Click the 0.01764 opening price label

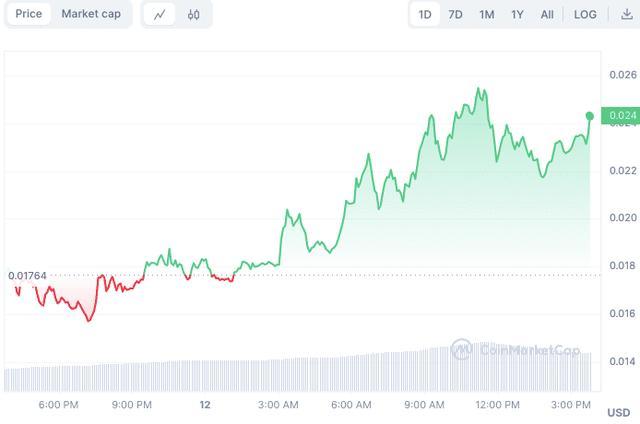point(27,275)
